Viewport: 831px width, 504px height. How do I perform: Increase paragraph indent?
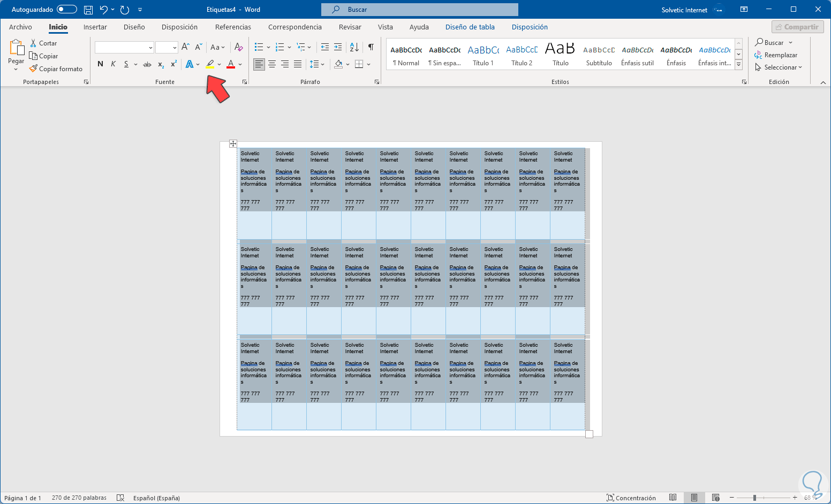338,47
